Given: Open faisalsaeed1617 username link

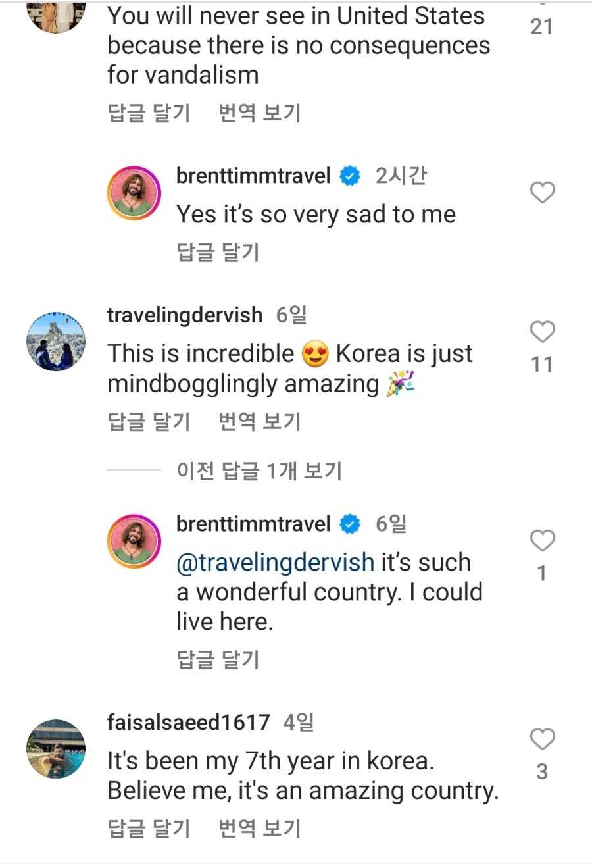Looking at the screenshot, I should tap(188, 722).
